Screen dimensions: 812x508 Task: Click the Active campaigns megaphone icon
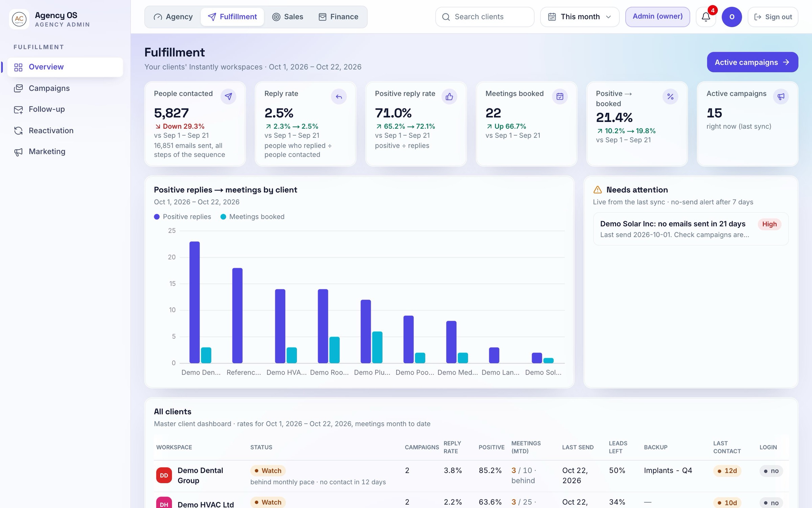pos(781,97)
